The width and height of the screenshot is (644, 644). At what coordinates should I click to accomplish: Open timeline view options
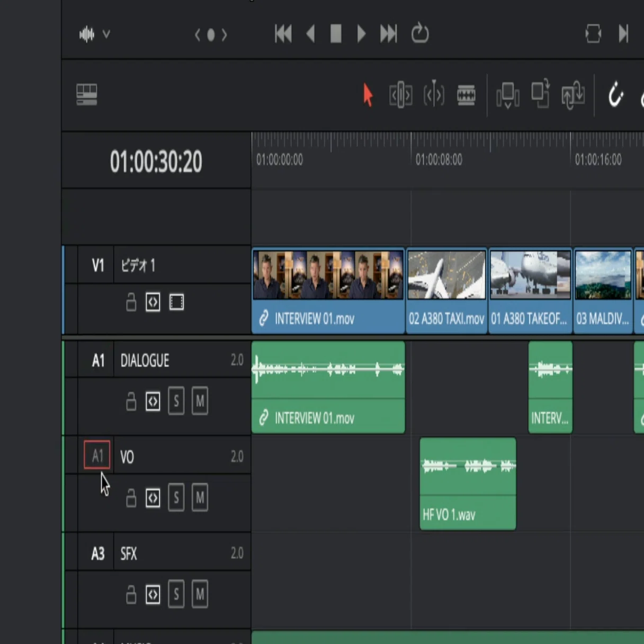point(87,95)
